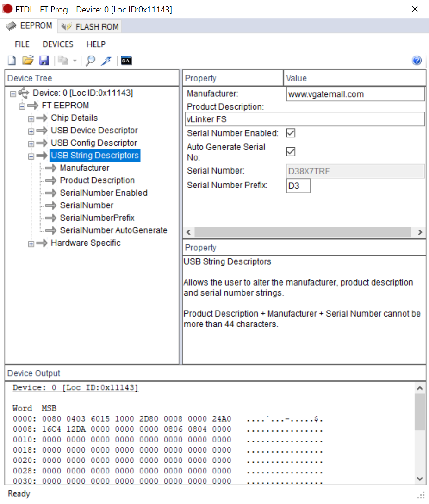
Task: Collapse the FT EEPROM node
Action: [x=21, y=106]
